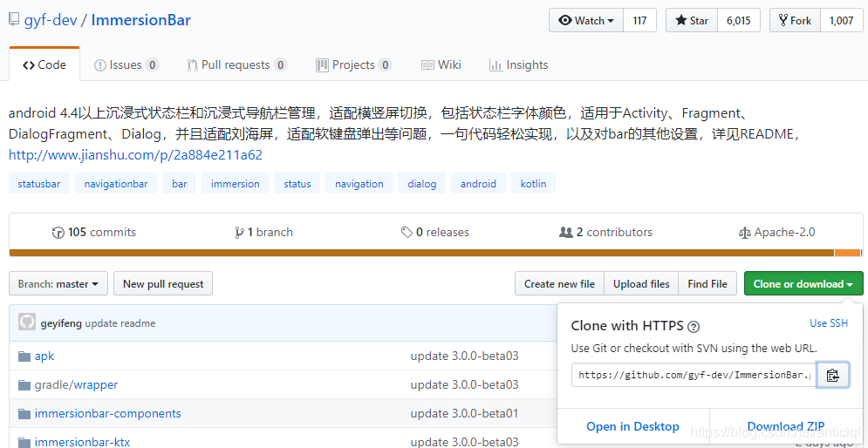The height and width of the screenshot is (448, 868).
Task: Select the immersion topic tag
Action: [x=236, y=184]
